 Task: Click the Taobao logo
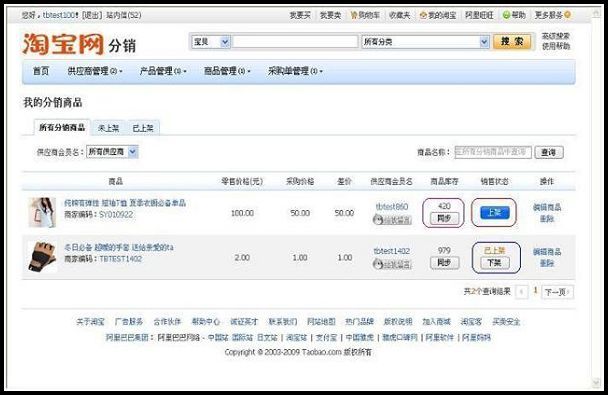point(63,44)
